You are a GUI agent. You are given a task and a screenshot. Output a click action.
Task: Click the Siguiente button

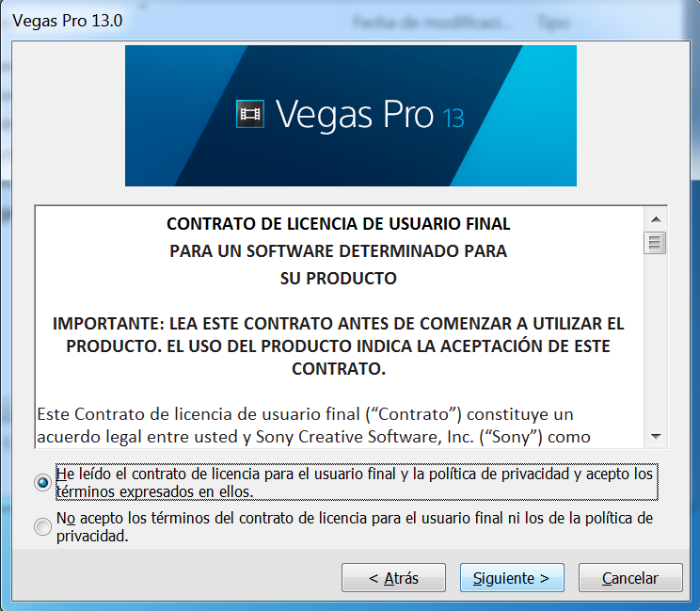point(512,578)
